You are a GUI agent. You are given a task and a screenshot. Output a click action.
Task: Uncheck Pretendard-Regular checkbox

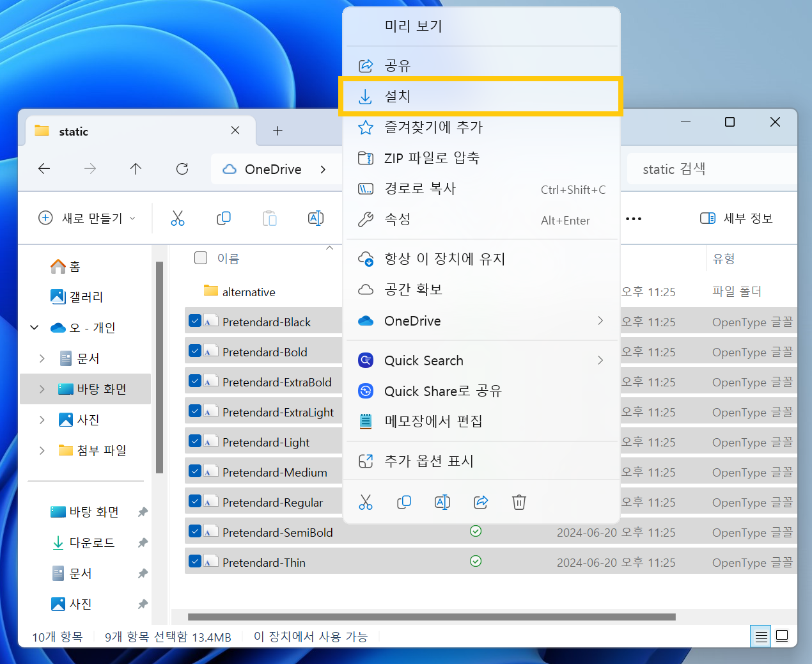195,501
